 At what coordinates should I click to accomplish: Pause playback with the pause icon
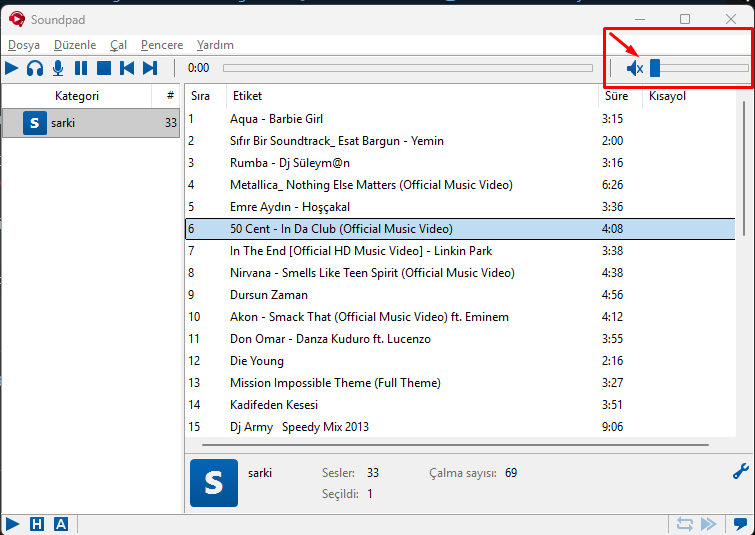point(81,68)
